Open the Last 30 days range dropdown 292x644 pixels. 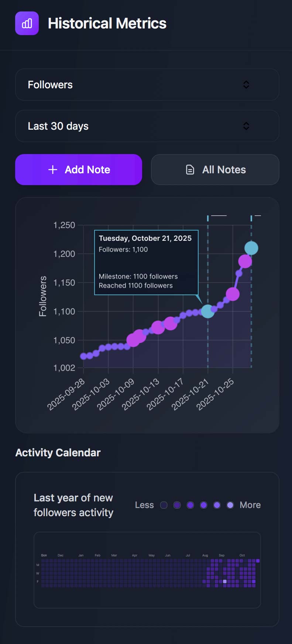click(x=147, y=126)
